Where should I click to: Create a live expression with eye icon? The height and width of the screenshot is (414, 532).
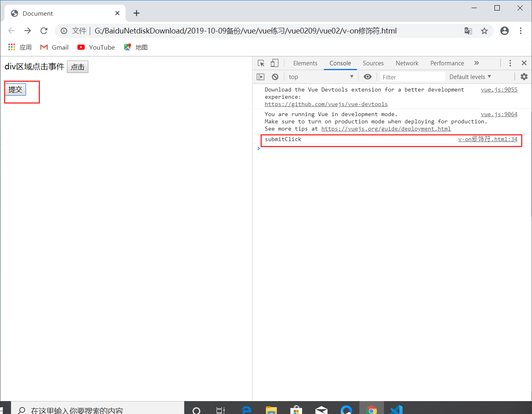tap(367, 77)
